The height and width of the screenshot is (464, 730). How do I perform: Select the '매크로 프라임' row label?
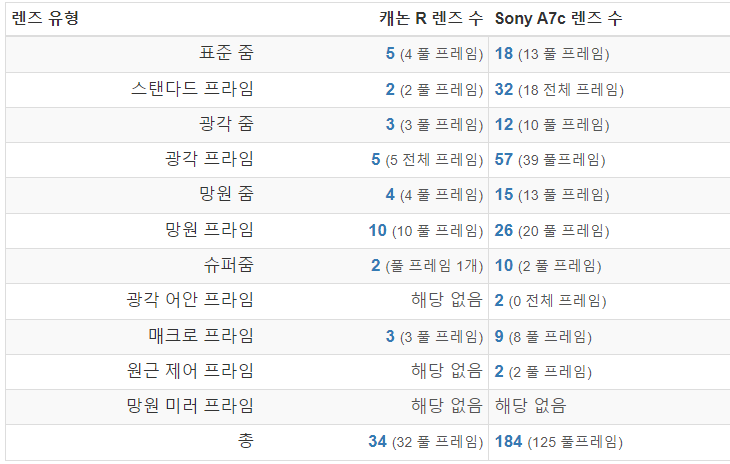201,335
